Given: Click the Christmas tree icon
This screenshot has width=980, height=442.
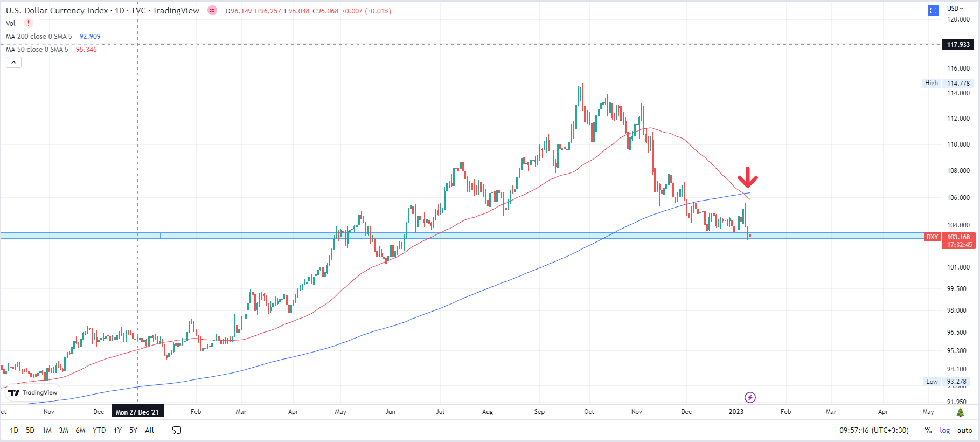Looking at the screenshot, I should click(x=960, y=412).
